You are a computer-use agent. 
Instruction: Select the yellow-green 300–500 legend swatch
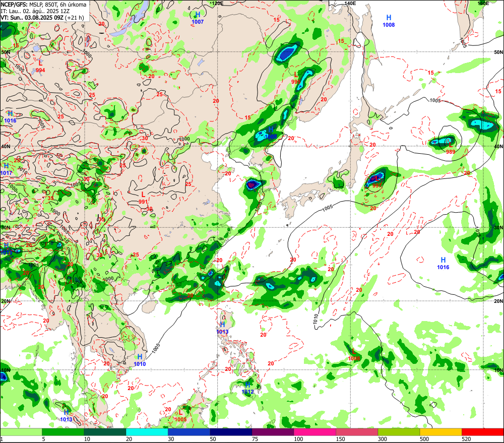[x=399, y=432]
